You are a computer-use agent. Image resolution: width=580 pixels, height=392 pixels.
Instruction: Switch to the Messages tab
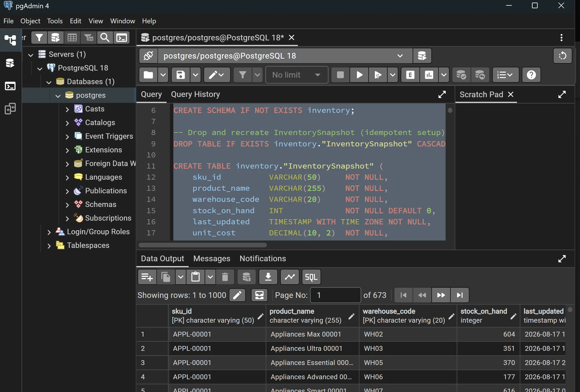(x=212, y=259)
